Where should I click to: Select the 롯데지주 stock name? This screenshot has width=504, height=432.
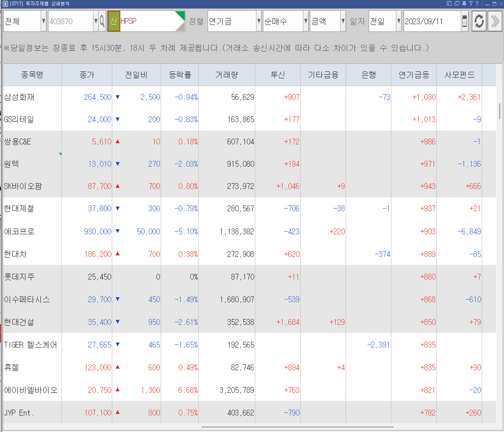19,277
